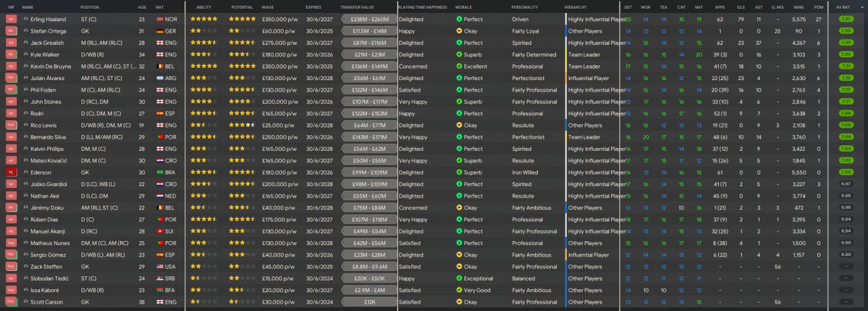Click Erling Haaland's Int status badge
The height and width of the screenshot is (311, 868).
11,19
